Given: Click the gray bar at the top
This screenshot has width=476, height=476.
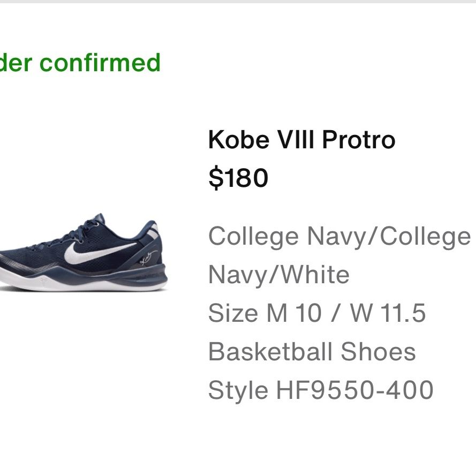Looking at the screenshot, I should [238, 2].
